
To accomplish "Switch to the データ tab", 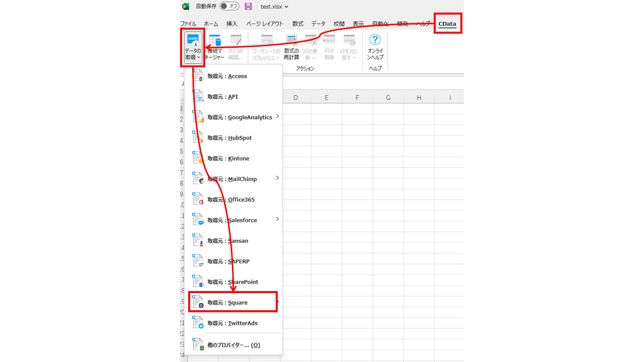I will (x=318, y=24).
